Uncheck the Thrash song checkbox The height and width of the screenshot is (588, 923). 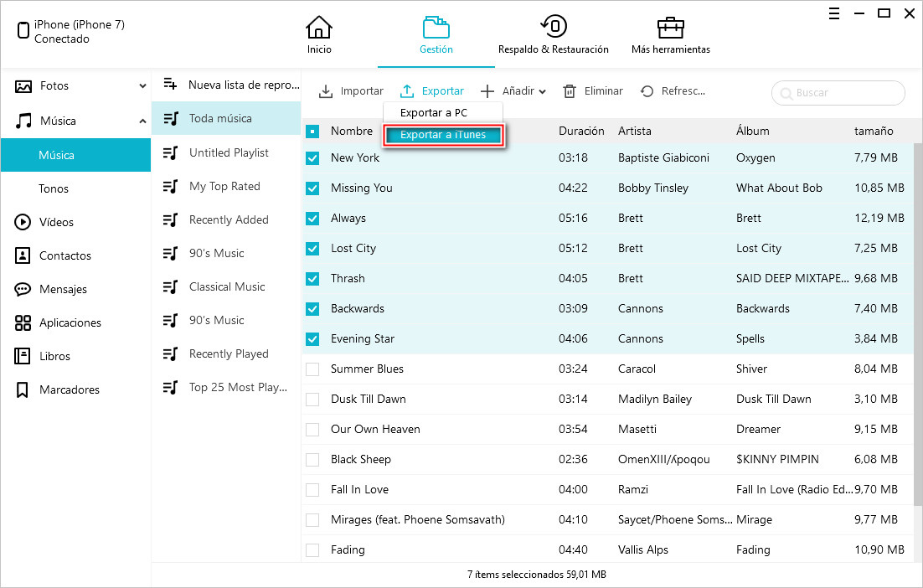[x=312, y=279]
